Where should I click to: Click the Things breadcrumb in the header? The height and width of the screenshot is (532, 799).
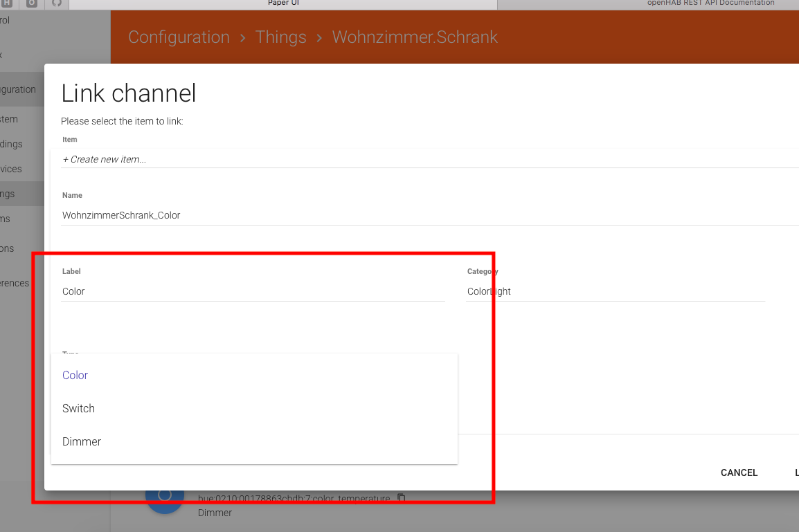[281, 37]
